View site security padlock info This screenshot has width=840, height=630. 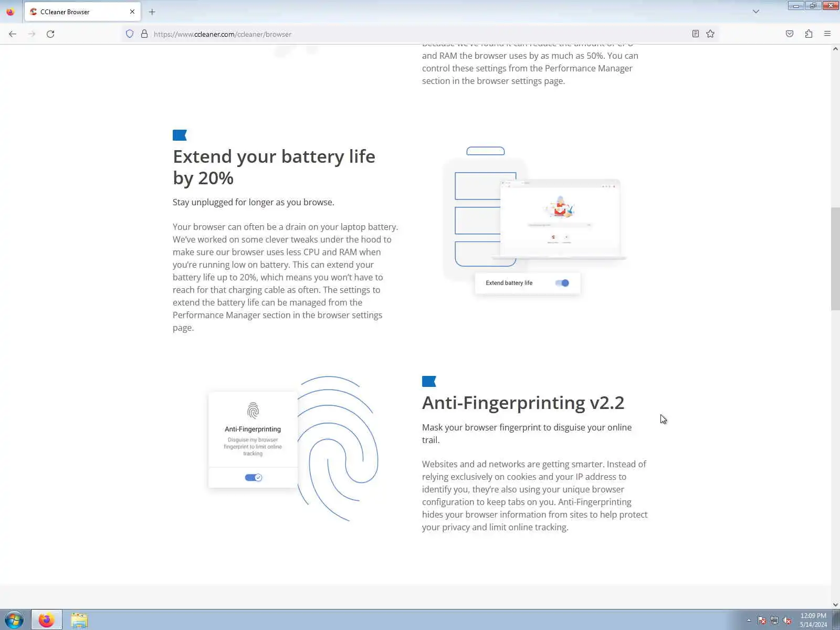pos(144,34)
